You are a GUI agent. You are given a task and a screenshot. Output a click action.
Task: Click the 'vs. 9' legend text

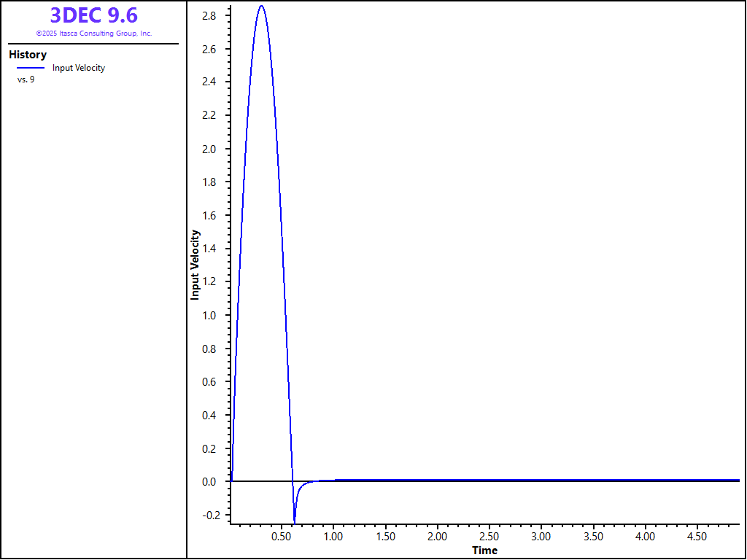pos(26,79)
